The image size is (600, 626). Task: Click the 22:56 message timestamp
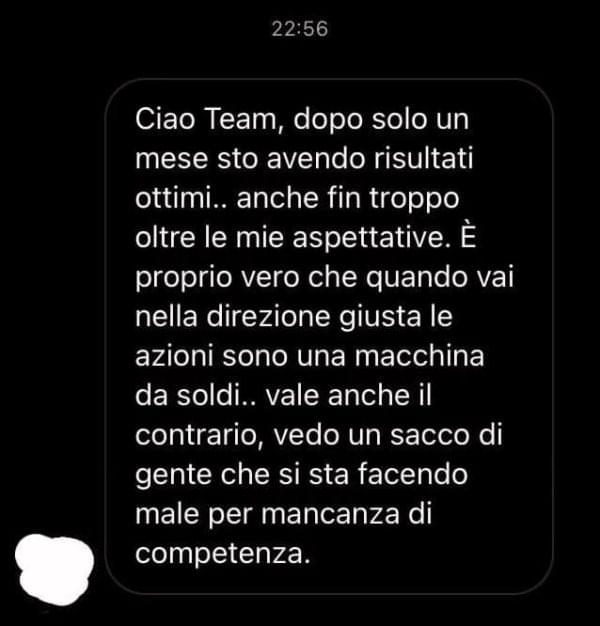point(300,29)
